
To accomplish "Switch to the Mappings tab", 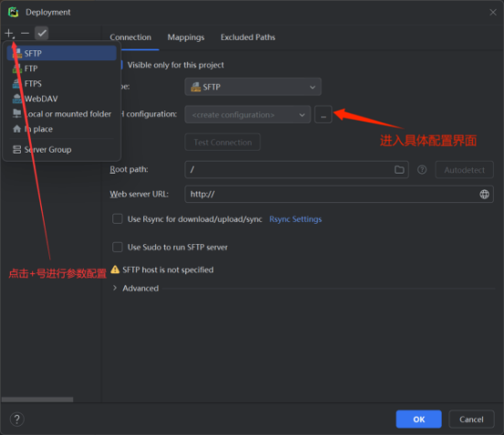I will click(185, 37).
